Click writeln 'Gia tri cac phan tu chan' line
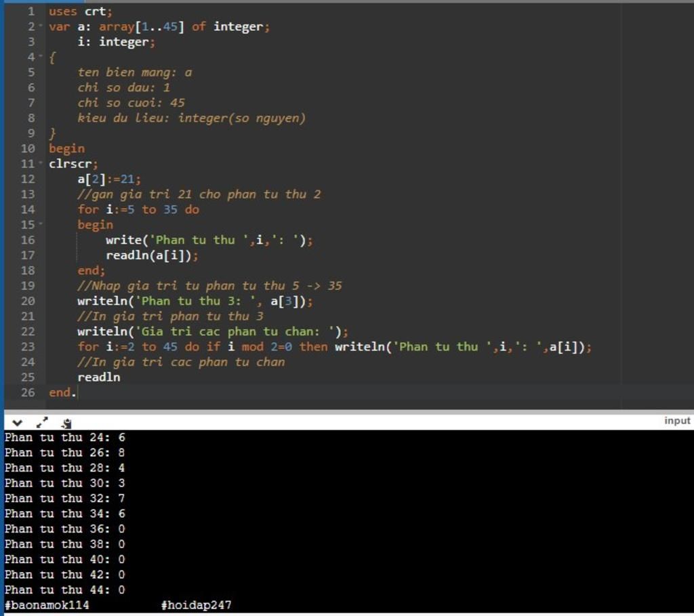Screen dimensions: 694x616 pyautogui.click(x=213, y=332)
